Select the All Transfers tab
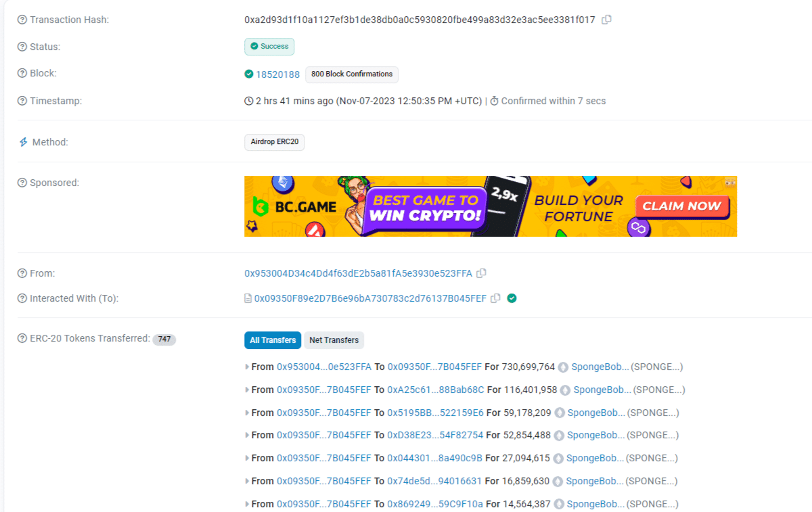The image size is (812, 512). pyautogui.click(x=273, y=340)
